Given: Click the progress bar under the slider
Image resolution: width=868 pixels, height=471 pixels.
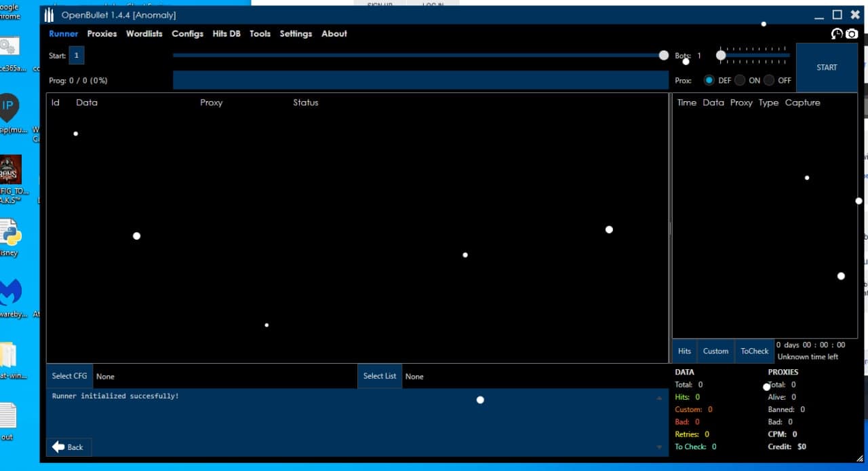Looking at the screenshot, I should 420,80.
